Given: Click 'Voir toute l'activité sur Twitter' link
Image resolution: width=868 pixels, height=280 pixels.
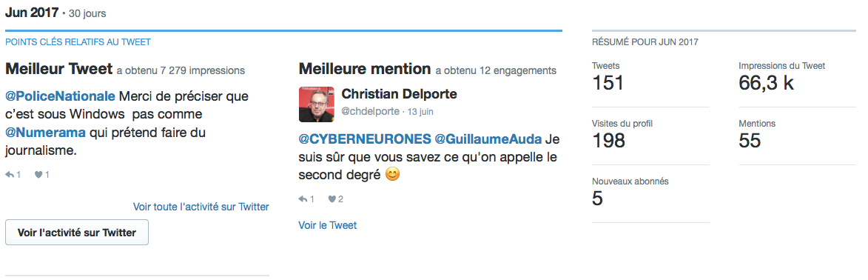Looking at the screenshot, I should 201,207.
